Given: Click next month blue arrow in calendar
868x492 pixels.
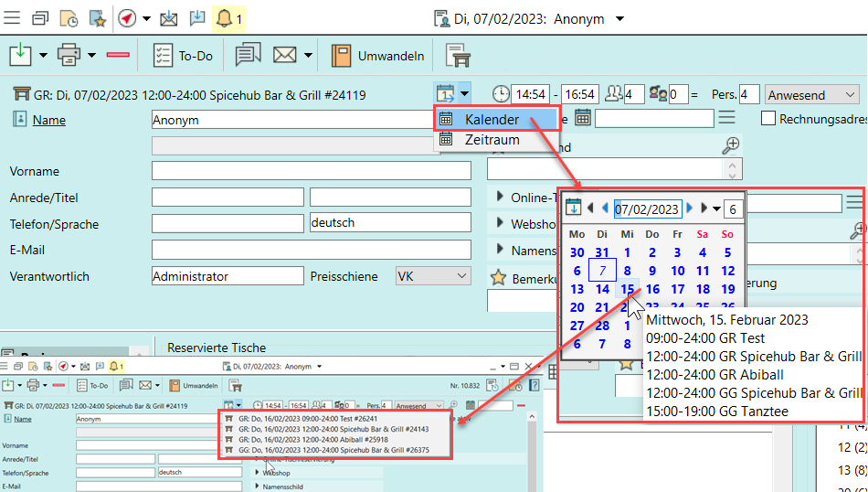Looking at the screenshot, I should 690,209.
